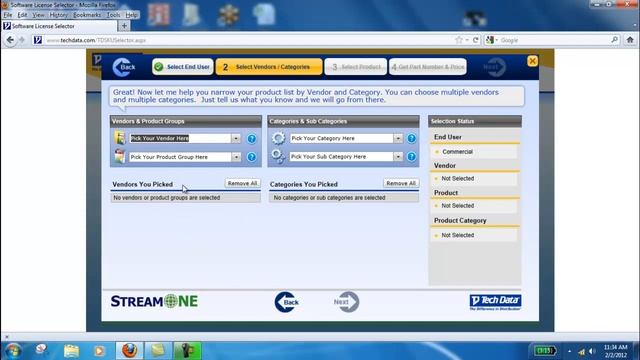Open help for Pick Your Product Group field
The height and width of the screenshot is (360, 640).
pos(252,157)
